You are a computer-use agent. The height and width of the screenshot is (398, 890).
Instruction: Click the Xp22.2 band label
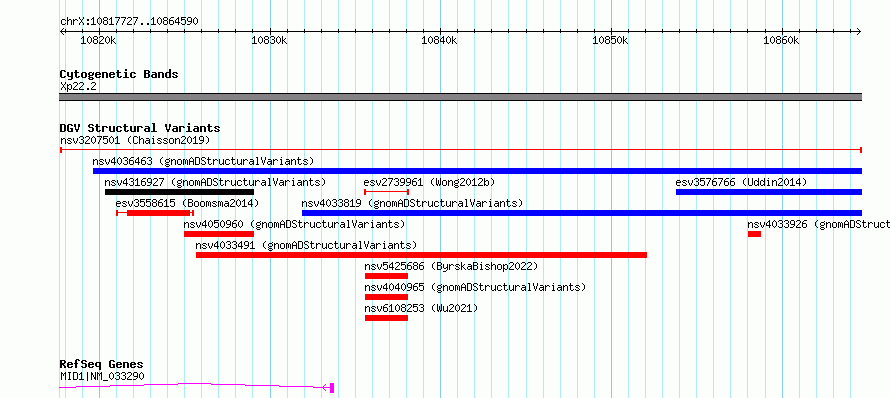pos(78,86)
